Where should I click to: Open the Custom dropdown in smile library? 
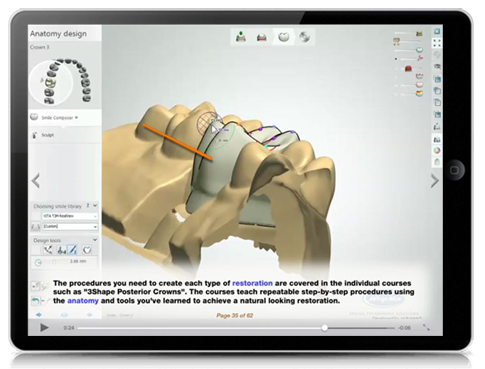(x=70, y=226)
